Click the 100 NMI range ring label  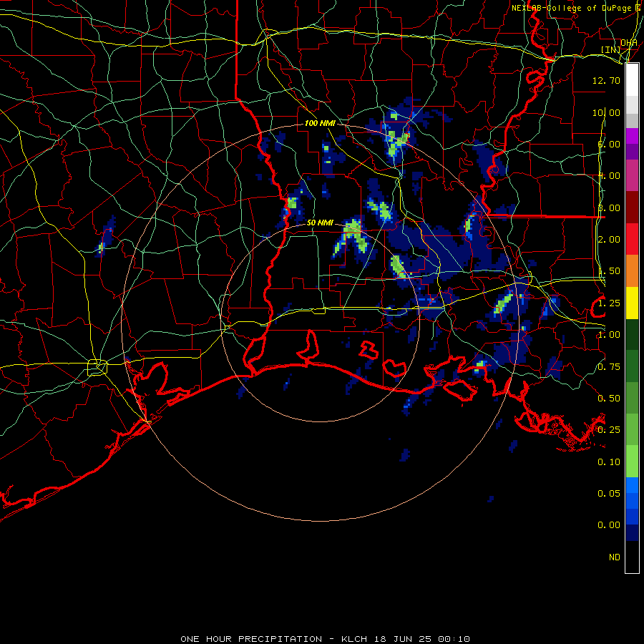pyautogui.click(x=320, y=123)
